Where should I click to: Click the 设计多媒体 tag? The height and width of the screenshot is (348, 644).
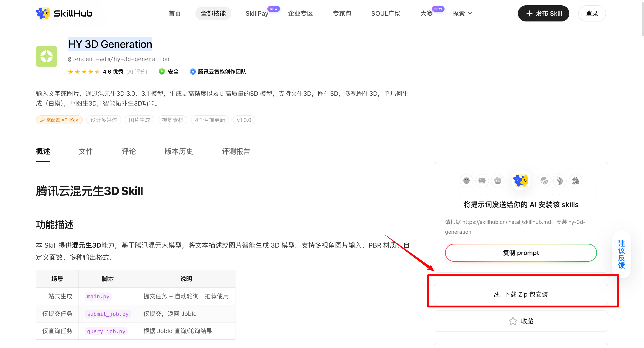104,120
